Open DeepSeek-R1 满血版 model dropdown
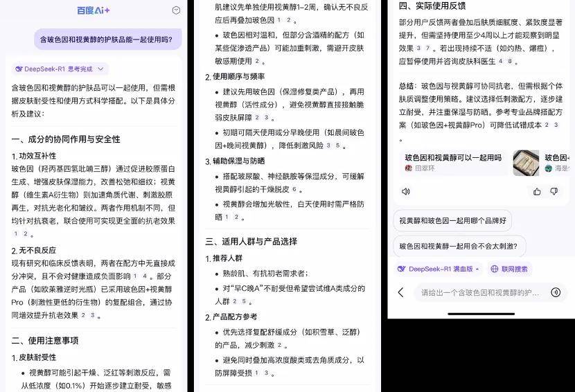The height and width of the screenshot is (392, 575). tap(439, 269)
